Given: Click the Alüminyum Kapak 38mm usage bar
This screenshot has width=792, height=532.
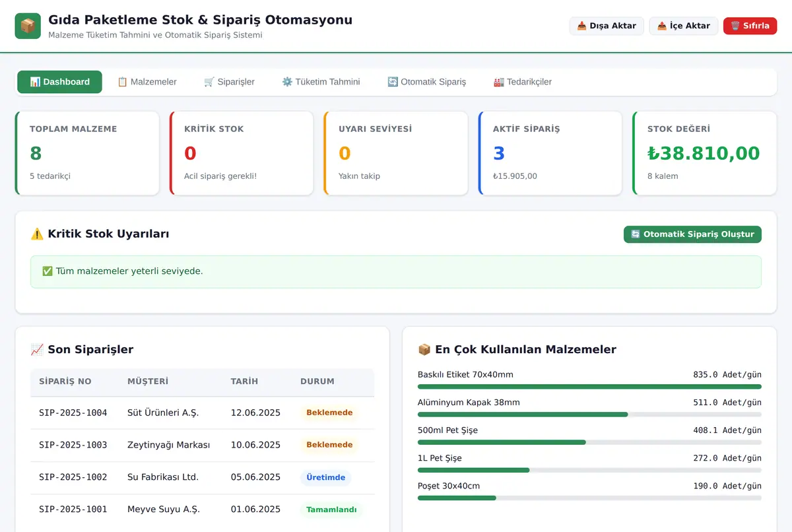Looking at the screenshot, I should point(589,415).
